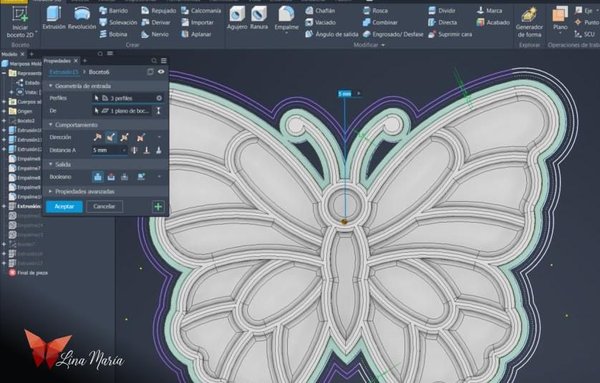Choose the third Booleano option (intersect)

coord(124,176)
